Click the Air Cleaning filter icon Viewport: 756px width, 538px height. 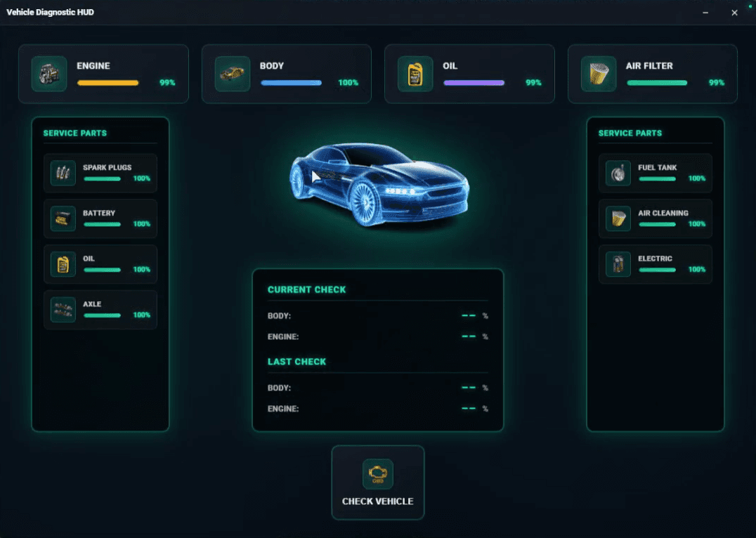(618, 218)
